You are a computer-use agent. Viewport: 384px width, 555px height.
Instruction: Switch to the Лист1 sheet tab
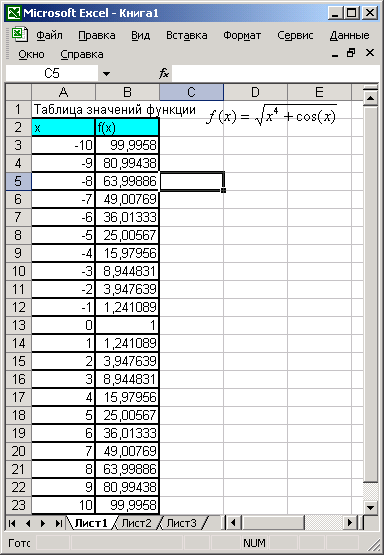point(91,523)
